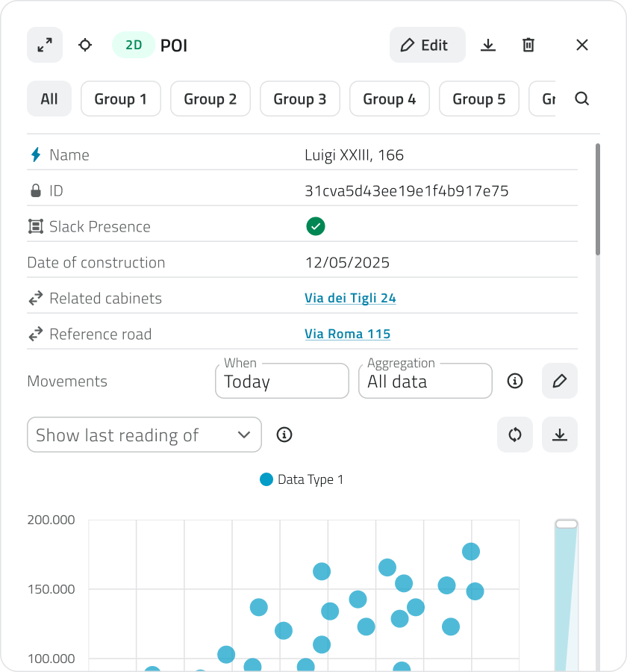Download chart data below Movements
The image size is (627, 672).
tap(559, 435)
